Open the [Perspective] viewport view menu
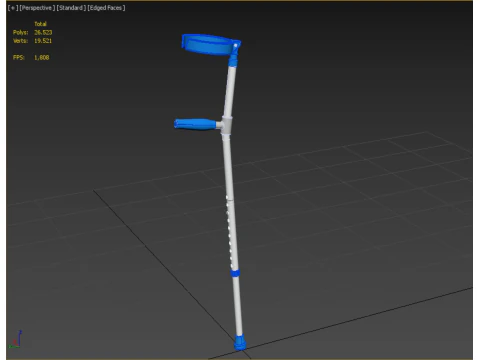Screen dimensions: 480x360 (37, 8)
